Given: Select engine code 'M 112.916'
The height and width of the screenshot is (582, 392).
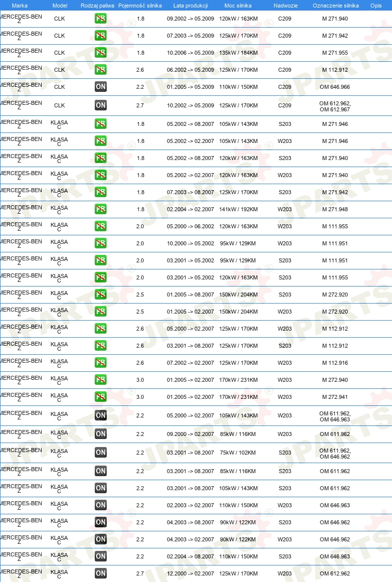Looking at the screenshot, I should point(335,363).
